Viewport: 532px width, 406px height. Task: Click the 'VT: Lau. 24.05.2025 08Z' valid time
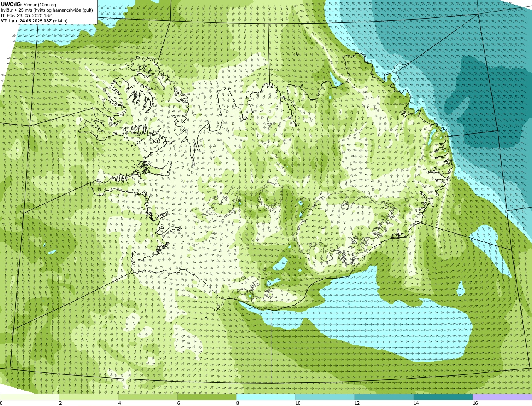[x=27, y=21]
